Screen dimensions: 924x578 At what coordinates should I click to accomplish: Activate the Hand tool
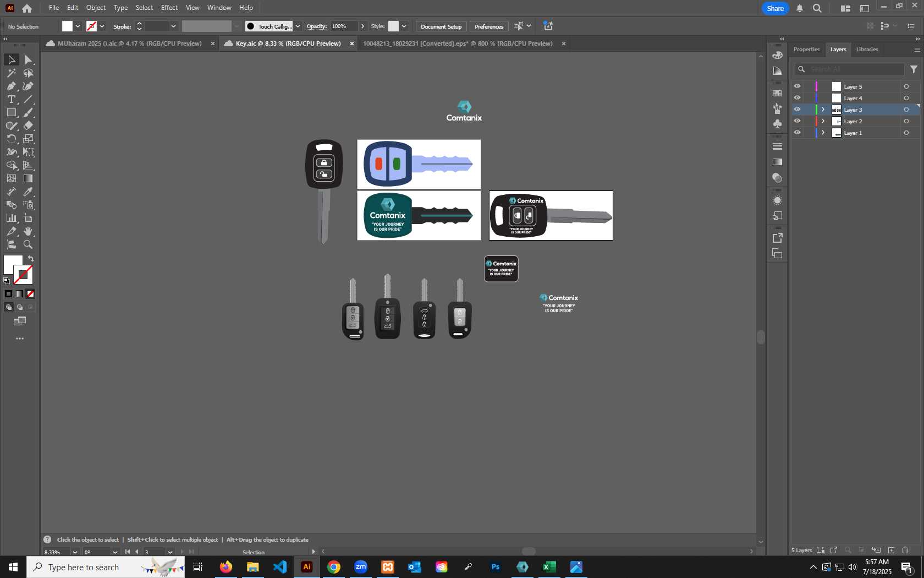tap(29, 231)
